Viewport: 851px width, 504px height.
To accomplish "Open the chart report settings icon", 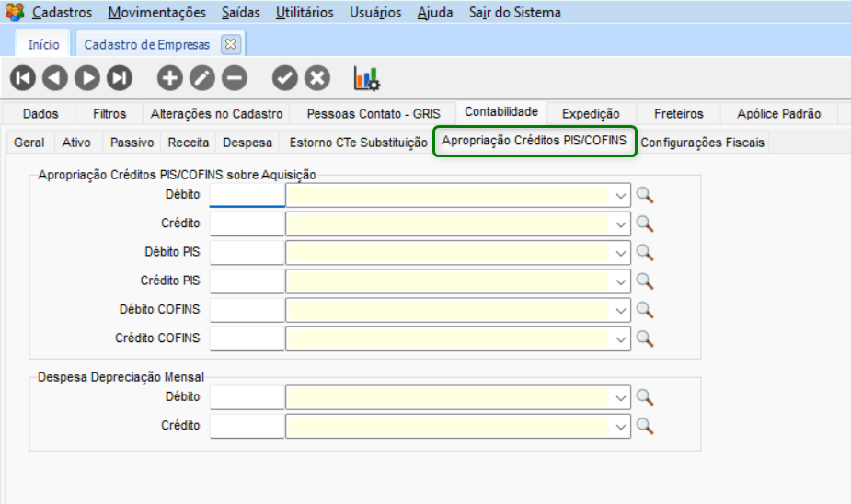I will point(367,78).
